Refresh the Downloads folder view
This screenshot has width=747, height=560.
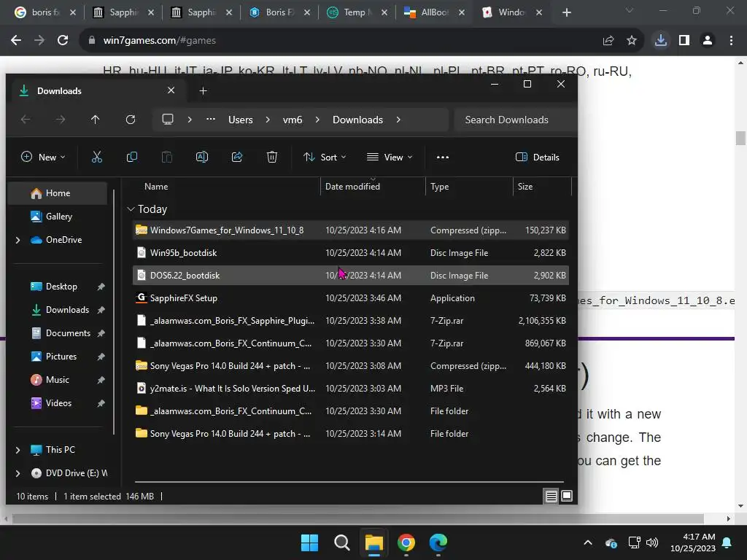(131, 120)
